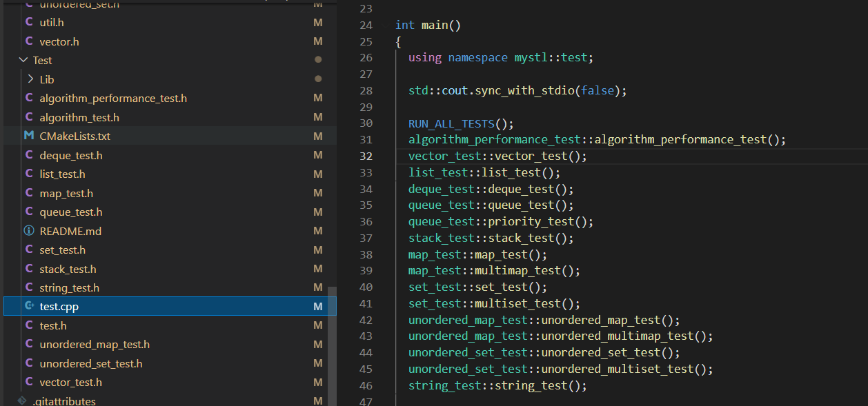Click the C icon beside deque_test.h

(29, 155)
